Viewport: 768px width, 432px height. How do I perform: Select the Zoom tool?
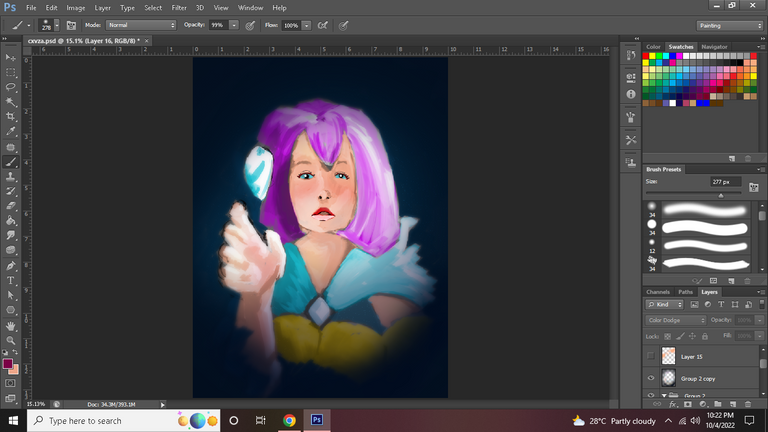(x=10, y=340)
